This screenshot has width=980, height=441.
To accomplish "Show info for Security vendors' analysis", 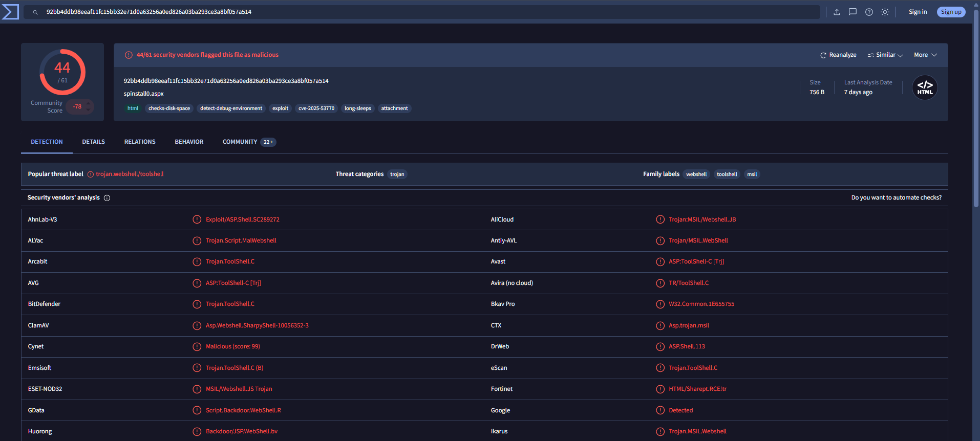I will (107, 198).
